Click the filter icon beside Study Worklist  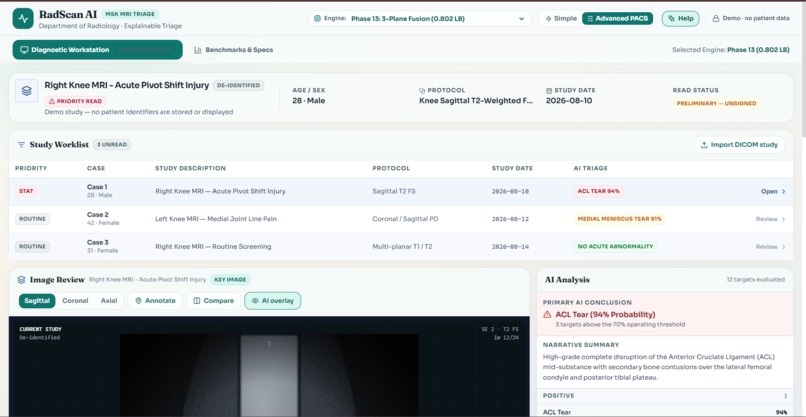[21, 144]
